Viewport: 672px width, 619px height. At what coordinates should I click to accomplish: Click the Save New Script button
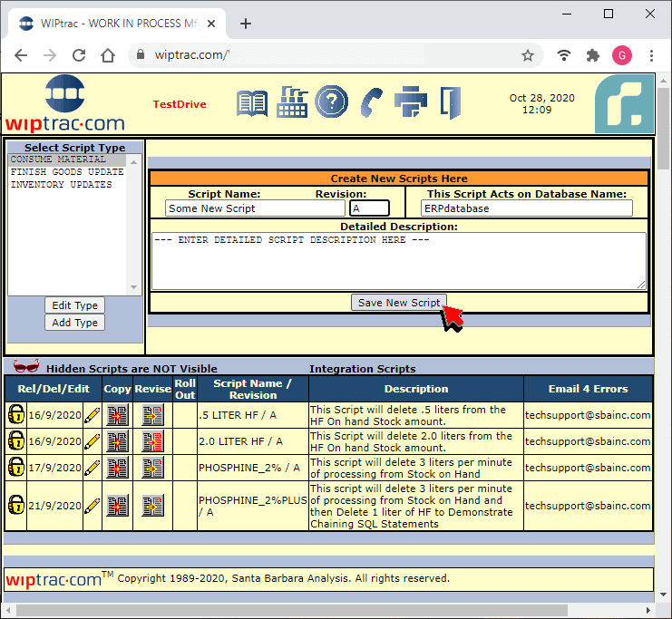pyautogui.click(x=399, y=303)
